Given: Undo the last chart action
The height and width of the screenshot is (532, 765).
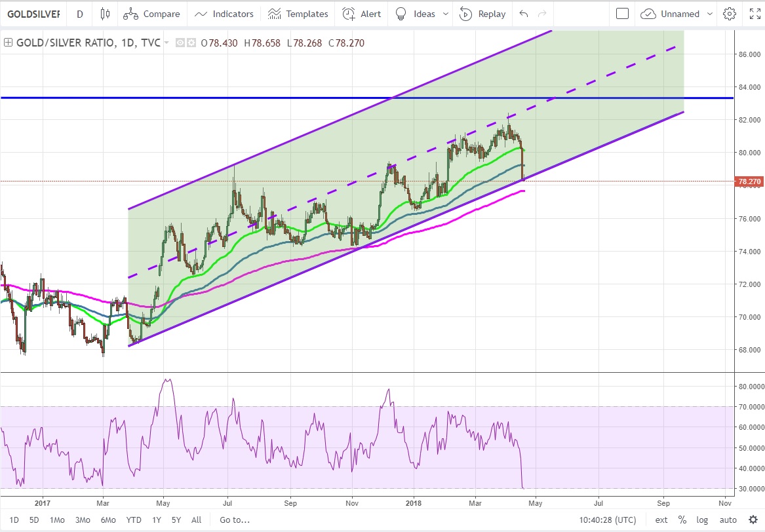Looking at the screenshot, I should pos(524,14).
